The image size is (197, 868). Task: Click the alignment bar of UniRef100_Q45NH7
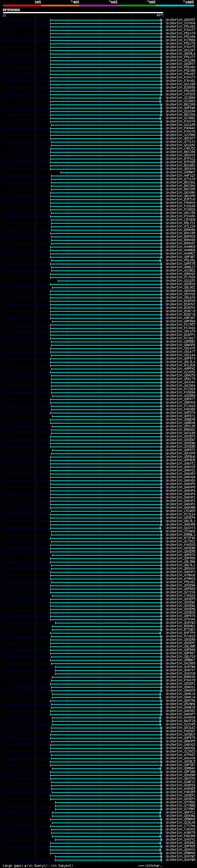111,172
